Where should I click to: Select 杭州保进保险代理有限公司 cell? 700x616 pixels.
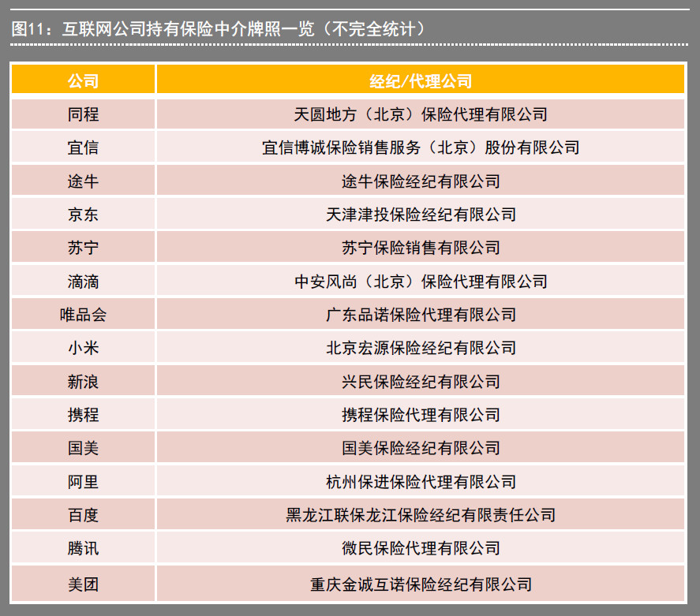[421, 481]
